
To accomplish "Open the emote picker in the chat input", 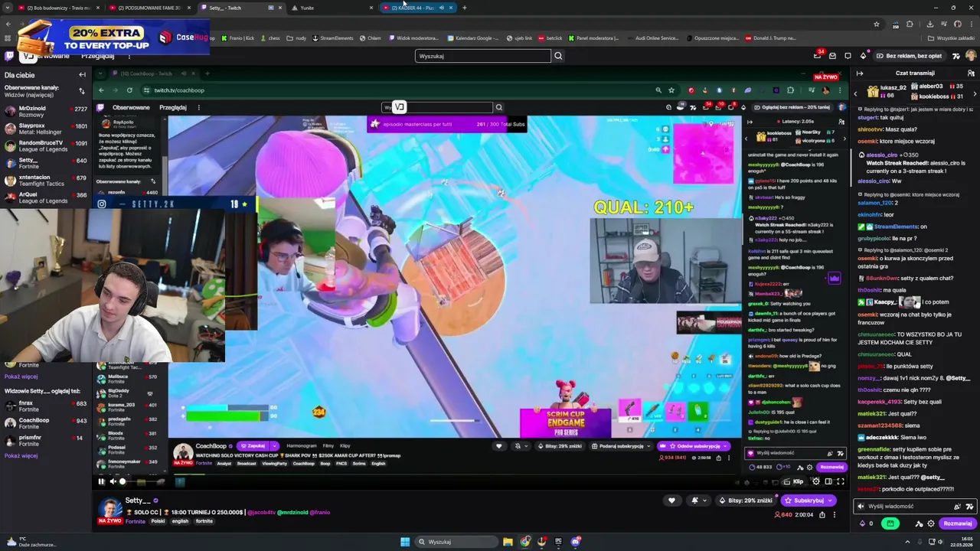I will (969, 506).
